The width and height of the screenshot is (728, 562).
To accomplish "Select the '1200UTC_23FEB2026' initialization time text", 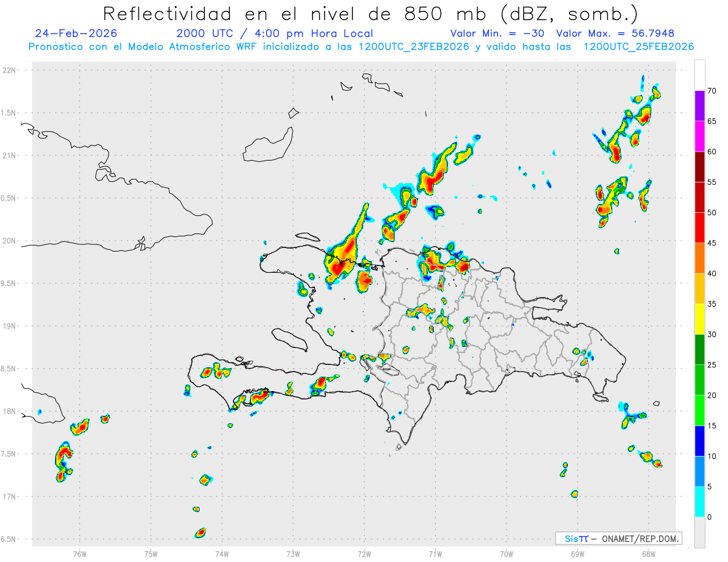I will tap(414, 47).
